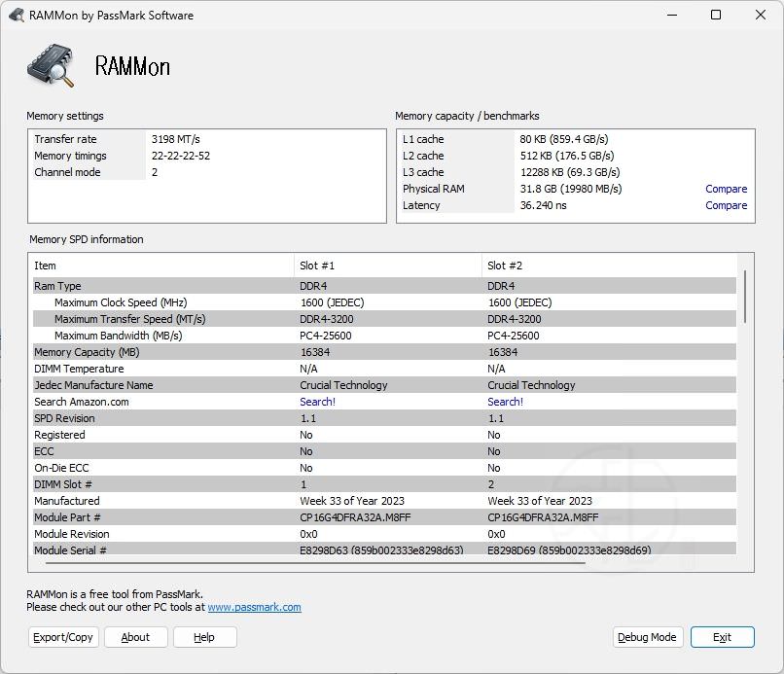Select the Manufactured row label

click(x=67, y=501)
